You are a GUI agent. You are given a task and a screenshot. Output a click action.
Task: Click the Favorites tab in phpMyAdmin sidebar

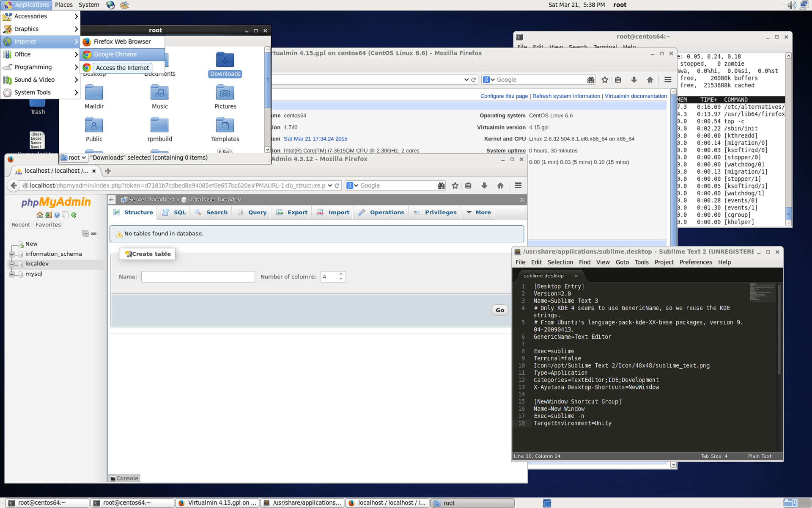(x=48, y=225)
